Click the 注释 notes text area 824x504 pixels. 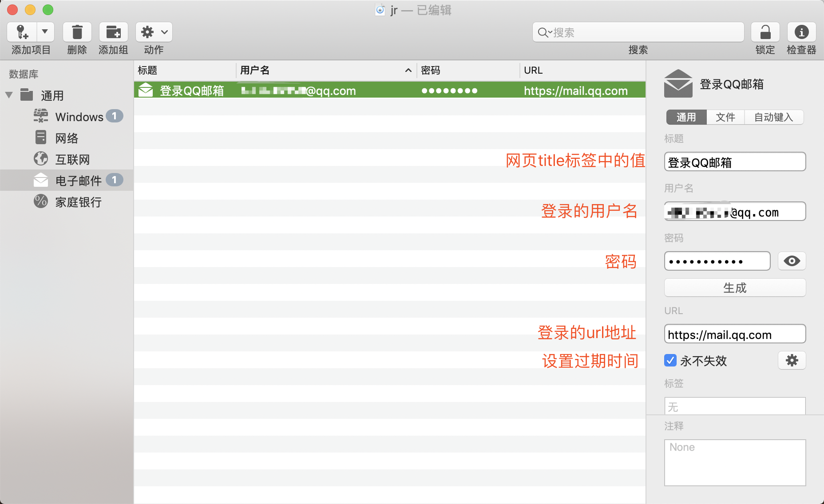click(x=735, y=463)
